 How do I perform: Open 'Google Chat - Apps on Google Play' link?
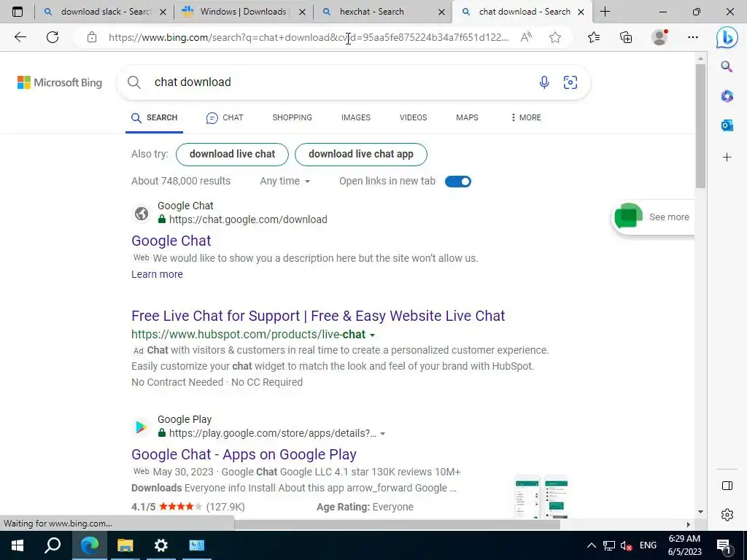(244, 455)
